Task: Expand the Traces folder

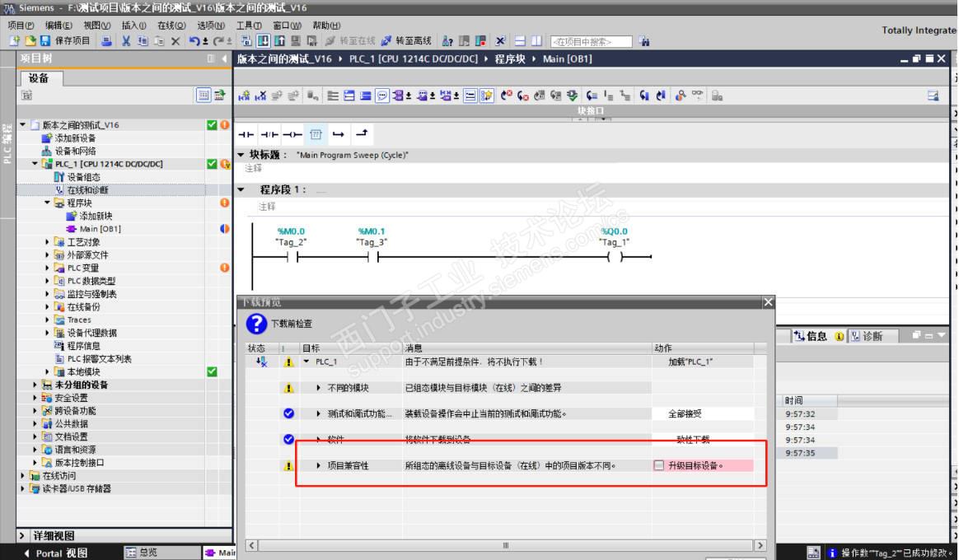Action: click(x=47, y=320)
